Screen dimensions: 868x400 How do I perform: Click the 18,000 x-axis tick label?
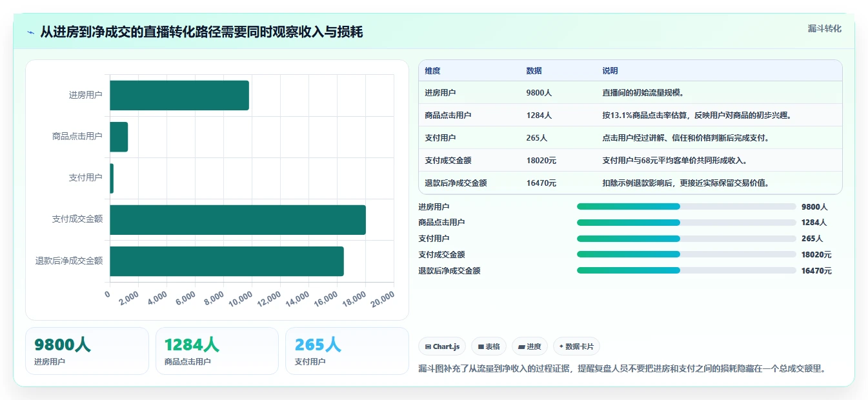point(354,299)
